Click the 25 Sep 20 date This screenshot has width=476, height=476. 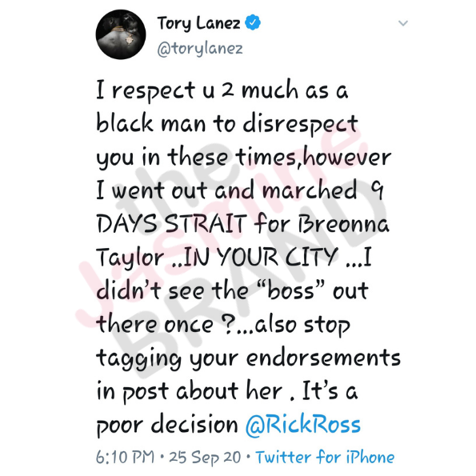(205, 457)
